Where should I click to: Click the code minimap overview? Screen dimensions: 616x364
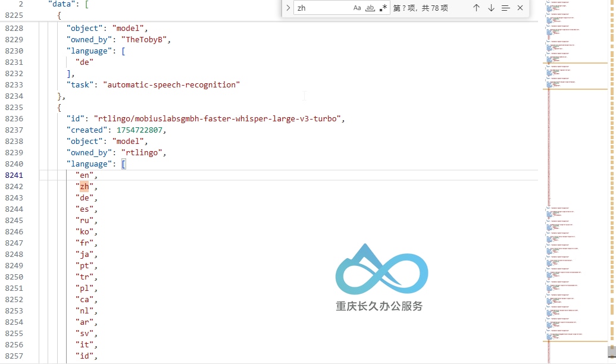[x=575, y=182]
